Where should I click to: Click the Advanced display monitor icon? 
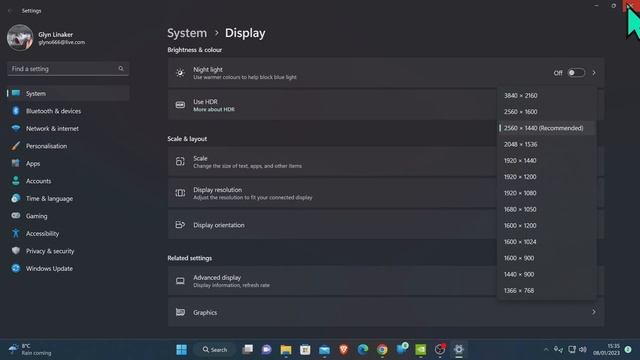pyautogui.click(x=180, y=281)
